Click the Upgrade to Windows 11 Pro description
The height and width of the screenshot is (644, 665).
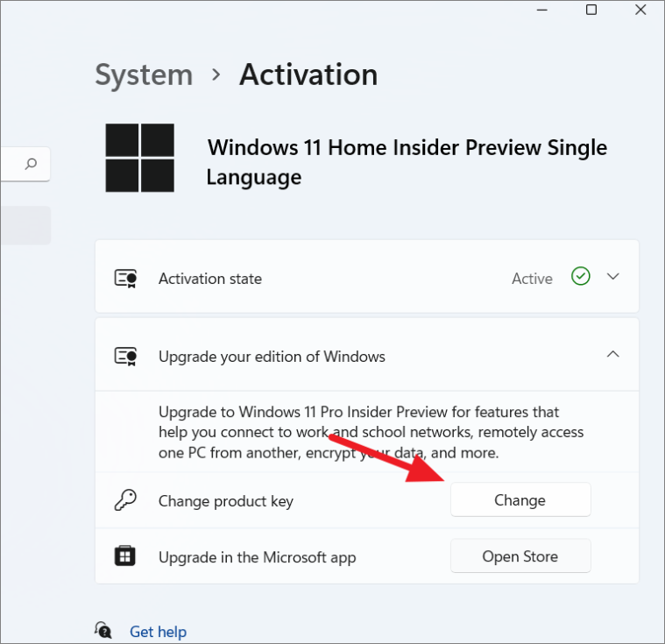click(371, 432)
